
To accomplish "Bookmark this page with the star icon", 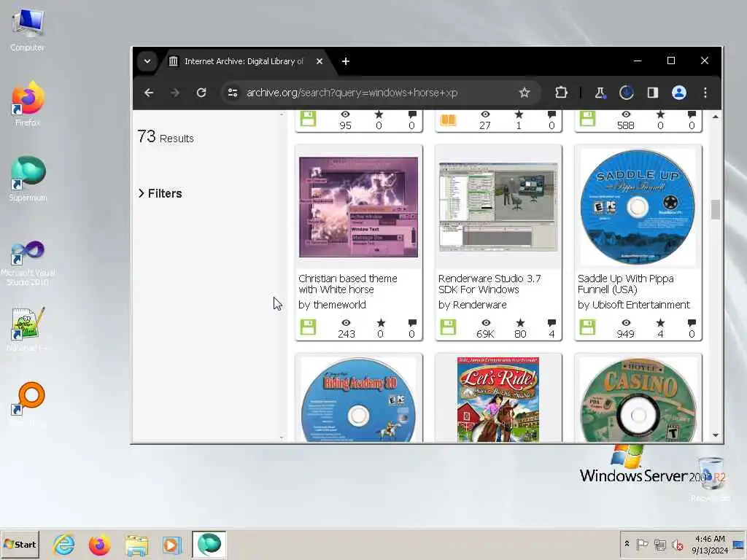I will pos(525,93).
